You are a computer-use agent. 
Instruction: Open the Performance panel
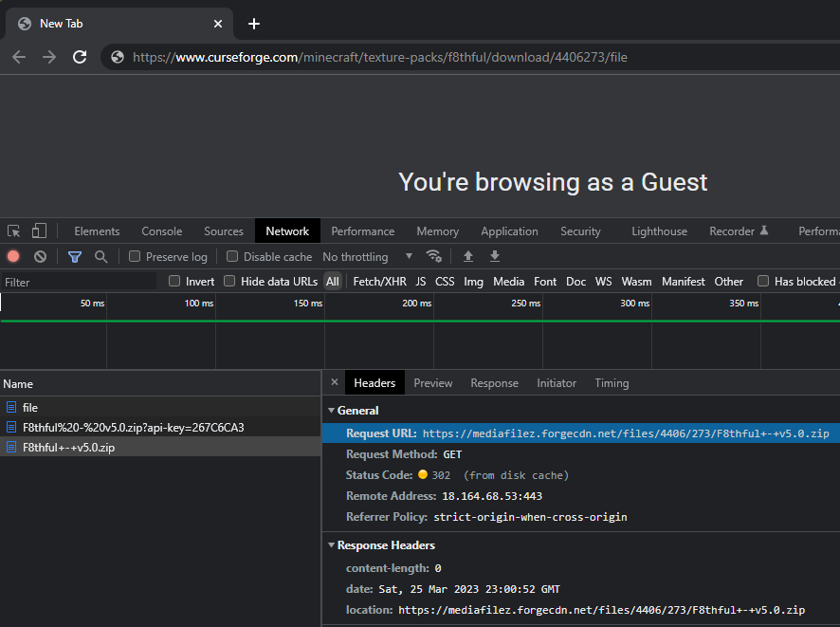tap(363, 231)
